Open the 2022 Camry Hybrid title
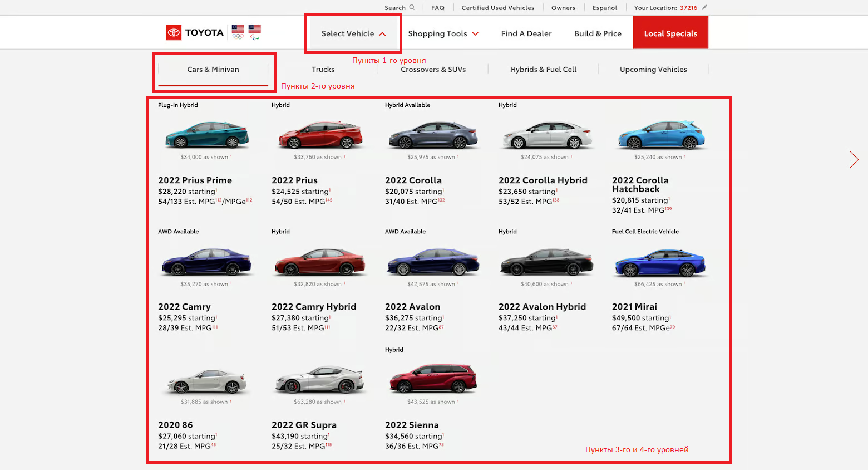This screenshot has height=470, width=868. pyautogui.click(x=314, y=307)
